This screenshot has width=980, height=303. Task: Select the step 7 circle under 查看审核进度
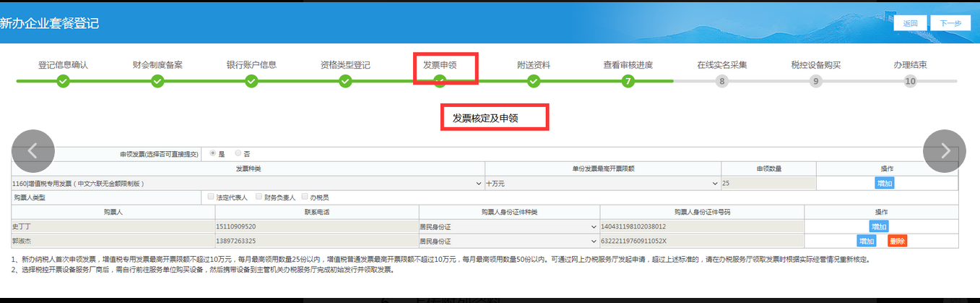(628, 81)
